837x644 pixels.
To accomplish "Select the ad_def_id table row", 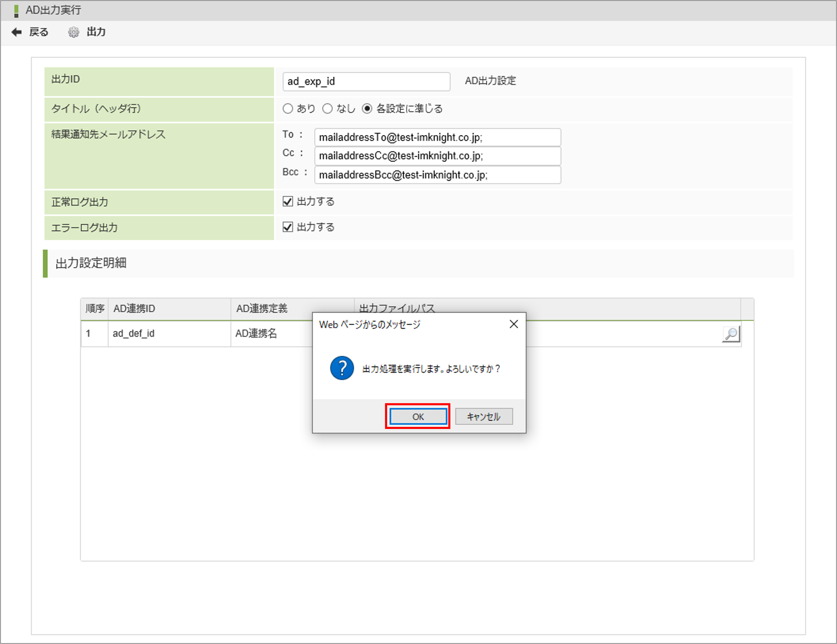I will [169, 333].
